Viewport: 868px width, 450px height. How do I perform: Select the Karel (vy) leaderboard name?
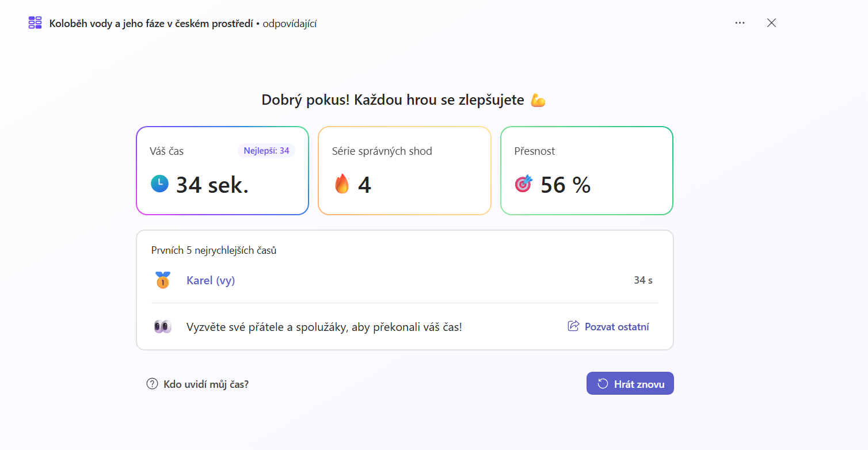click(211, 281)
